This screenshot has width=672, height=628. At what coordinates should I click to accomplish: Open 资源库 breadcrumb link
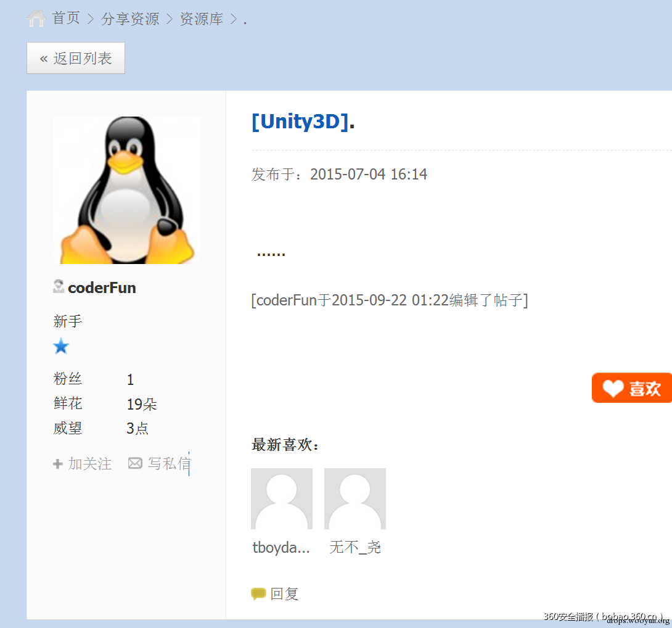[x=202, y=19]
